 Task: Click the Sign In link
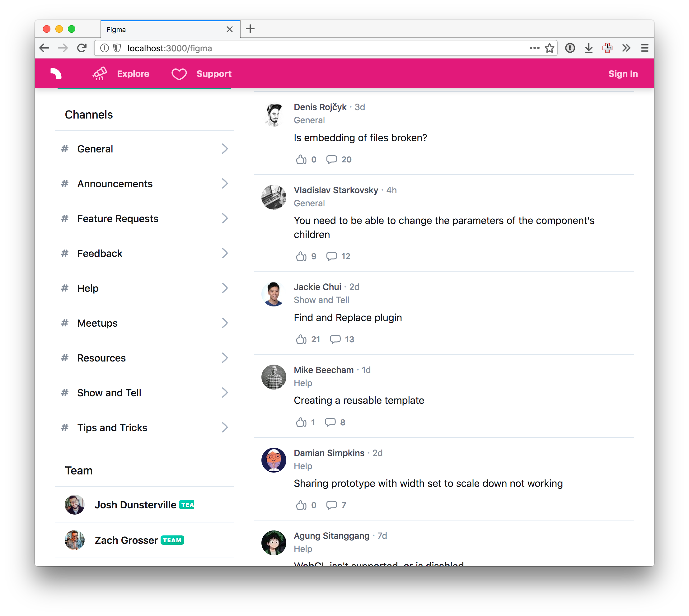click(x=623, y=74)
